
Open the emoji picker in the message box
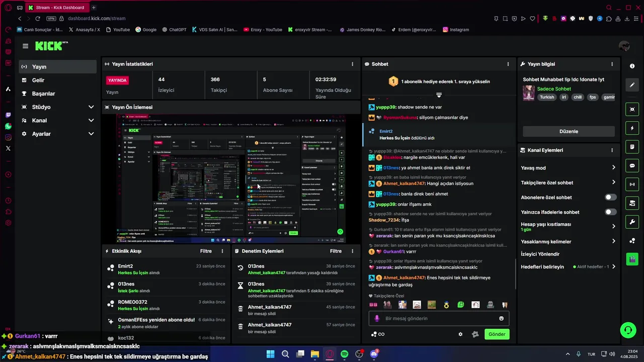coord(501,318)
